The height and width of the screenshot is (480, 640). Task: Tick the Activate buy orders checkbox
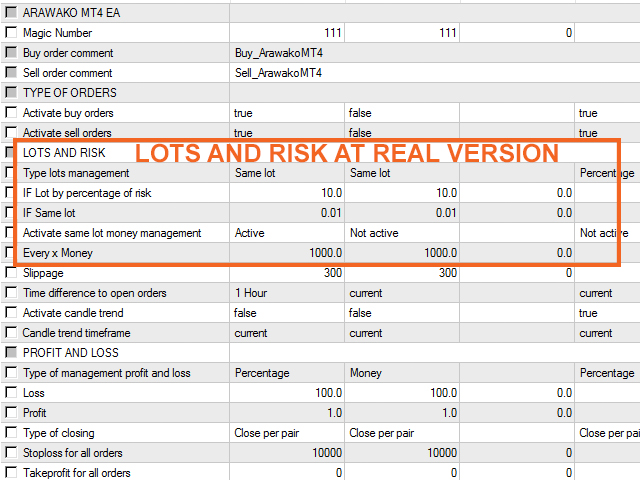click(x=11, y=112)
